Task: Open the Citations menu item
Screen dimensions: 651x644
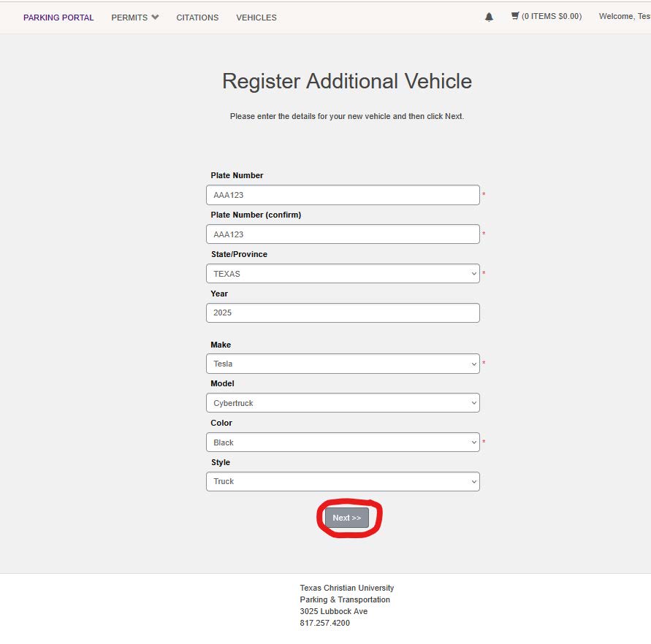Action: pyautogui.click(x=197, y=18)
